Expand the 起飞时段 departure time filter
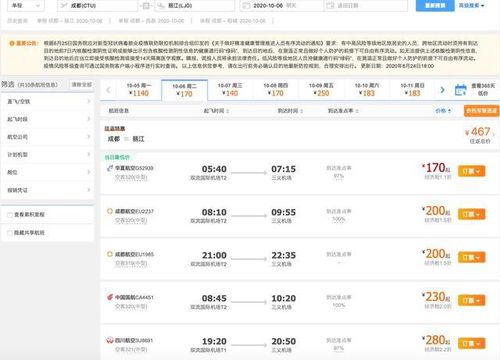 48,119
